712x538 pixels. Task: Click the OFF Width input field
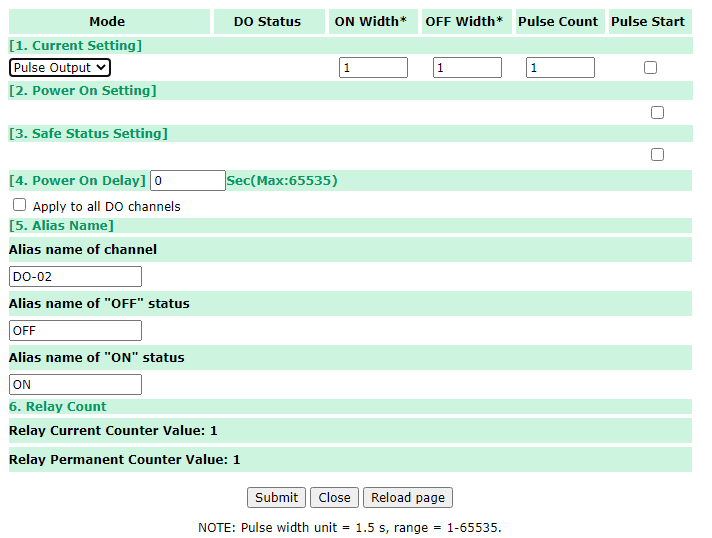click(x=467, y=68)
